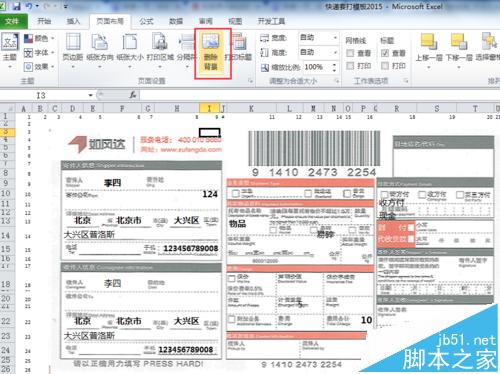Expand the Bring Forward dropdown arrow
Screen dimensions: 500x374
[x=429, y=67]
